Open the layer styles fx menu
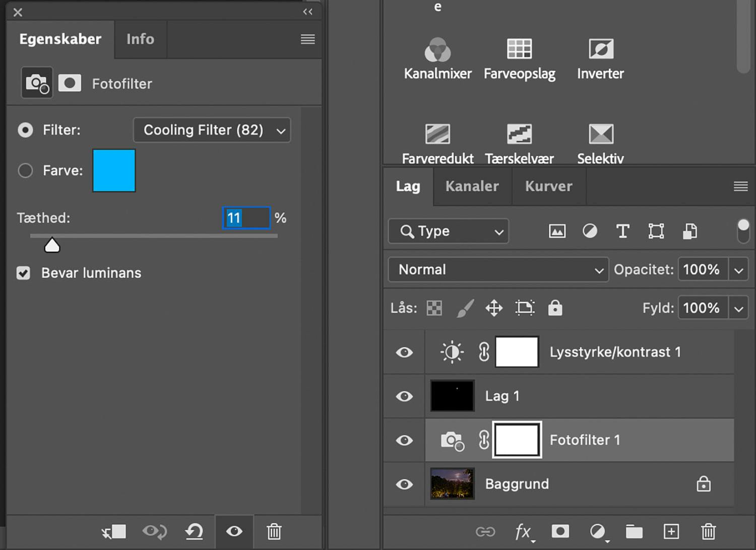Image resolution: width=756 pixels, height=550 pixels. click(x=523, y=531)
